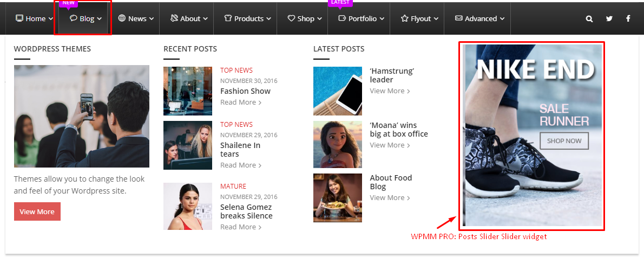Click the November 30, 2016 date
This screenshot has height=257, width=644.
249,81
